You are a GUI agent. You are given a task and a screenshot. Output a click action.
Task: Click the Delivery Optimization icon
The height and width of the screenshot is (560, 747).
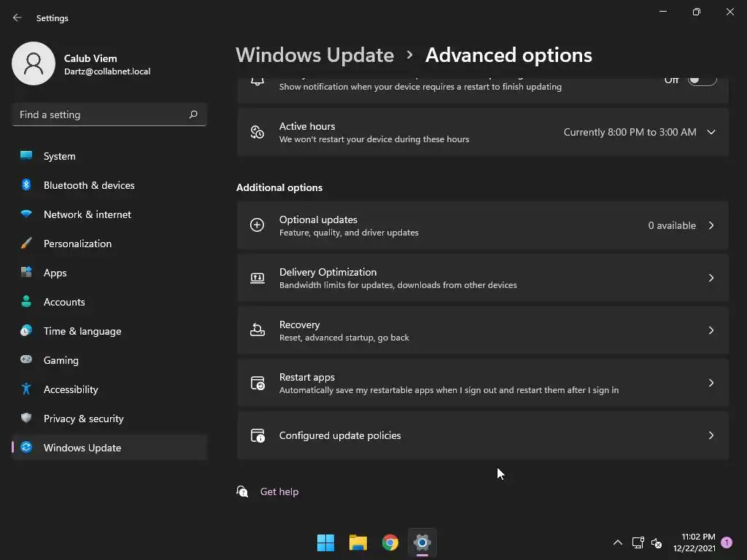click(258, 278)
